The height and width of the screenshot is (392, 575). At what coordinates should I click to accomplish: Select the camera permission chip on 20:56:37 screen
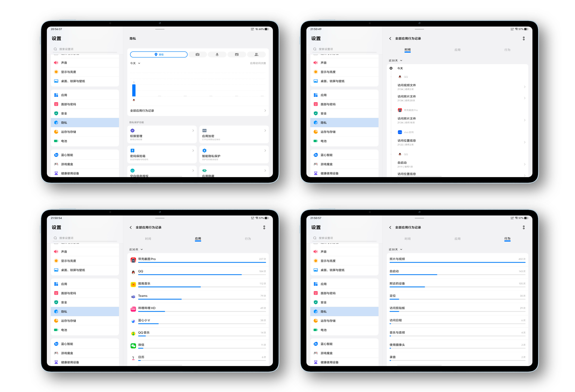coord(198,54)
